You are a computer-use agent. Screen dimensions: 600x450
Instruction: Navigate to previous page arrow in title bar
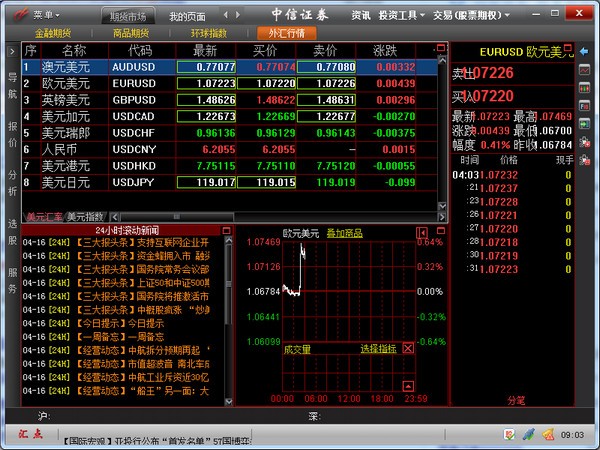click(x=226, y=15)
